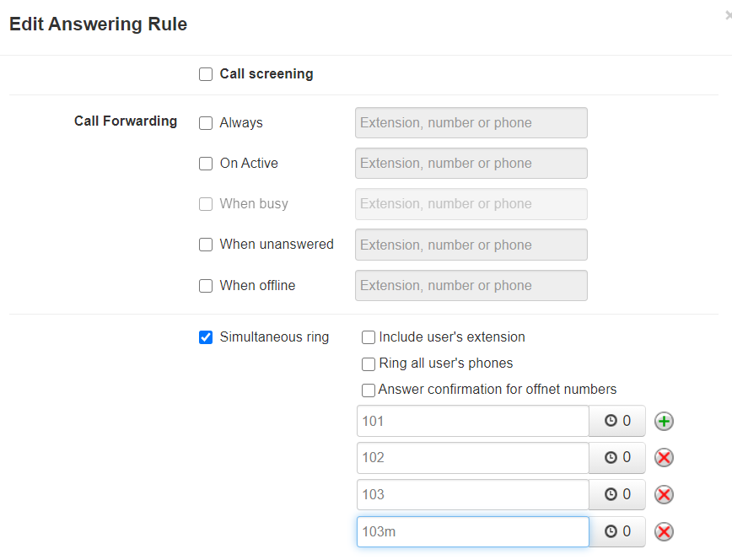Focus the 101 ring number field
This screenshot has width=732, height=560.
coord(472,421)
